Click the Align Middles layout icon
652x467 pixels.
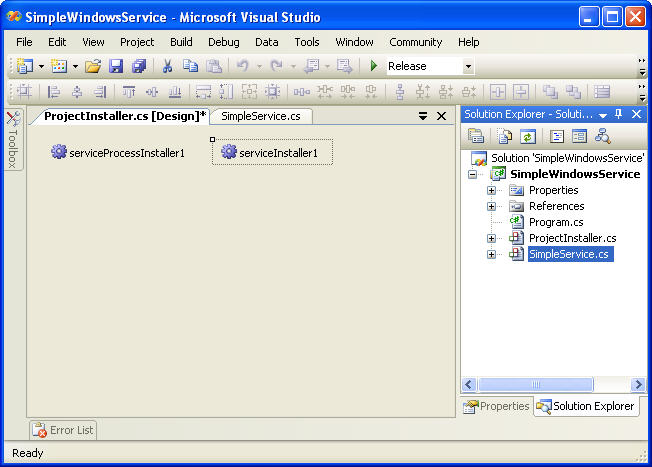tap(152, 91)
